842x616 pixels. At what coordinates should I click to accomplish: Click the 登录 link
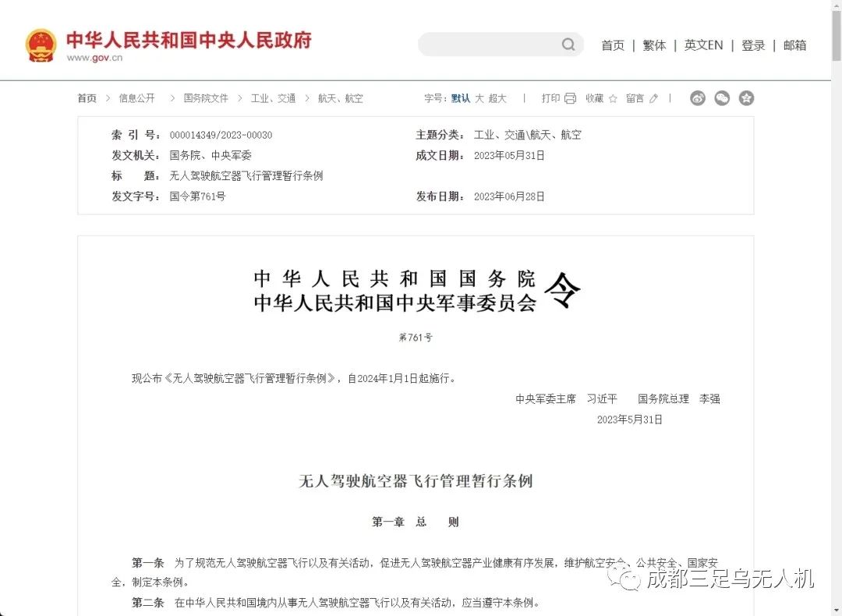click(x=753, y=45)
